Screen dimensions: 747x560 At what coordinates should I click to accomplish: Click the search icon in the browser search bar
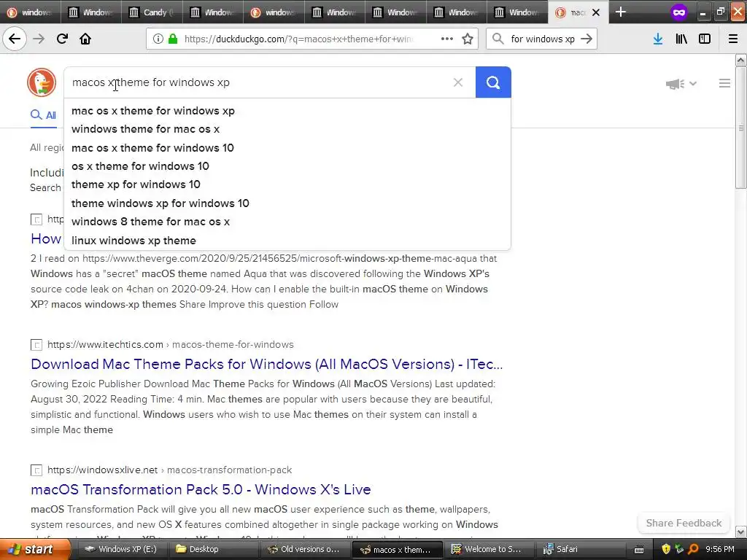tap(498, 39)
